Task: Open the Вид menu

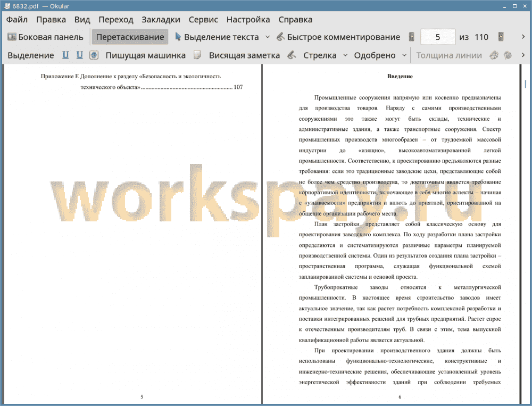Action: tap(82, 20)
